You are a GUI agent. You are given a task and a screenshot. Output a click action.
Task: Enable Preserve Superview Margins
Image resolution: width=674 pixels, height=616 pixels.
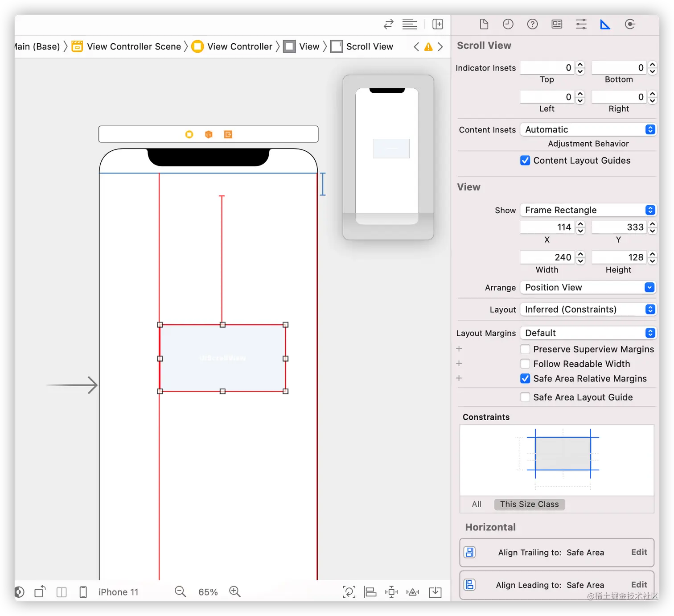pos(525,349)
